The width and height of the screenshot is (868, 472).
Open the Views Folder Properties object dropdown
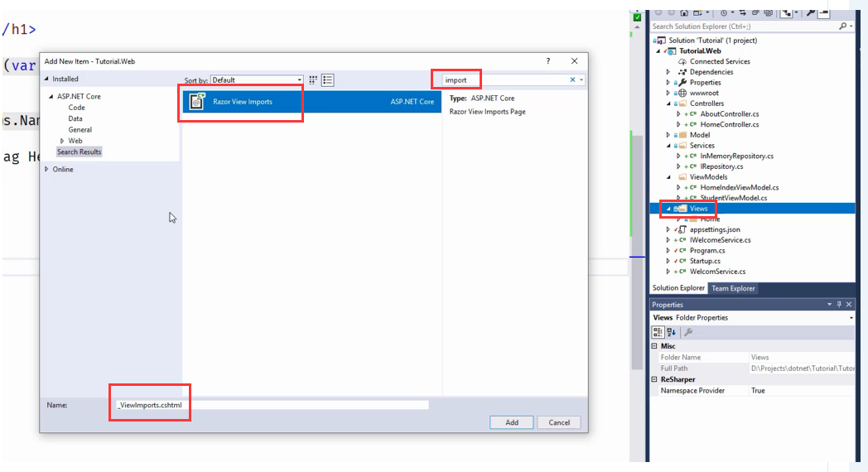(x=851, y=318)
